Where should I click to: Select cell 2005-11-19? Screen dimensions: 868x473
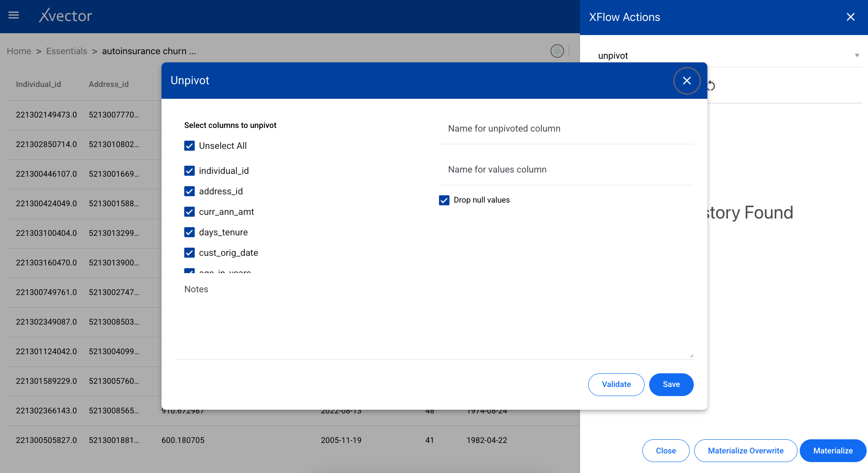coord(341,440)
